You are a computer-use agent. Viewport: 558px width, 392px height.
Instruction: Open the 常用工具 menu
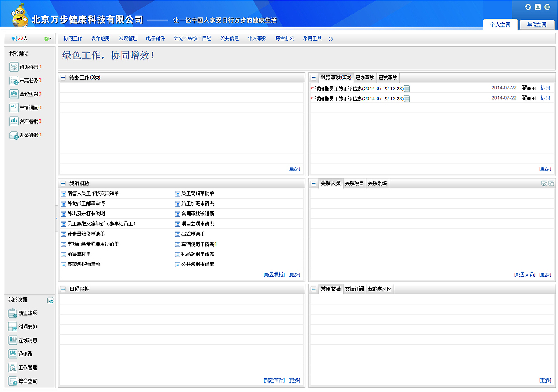[313, 38]
